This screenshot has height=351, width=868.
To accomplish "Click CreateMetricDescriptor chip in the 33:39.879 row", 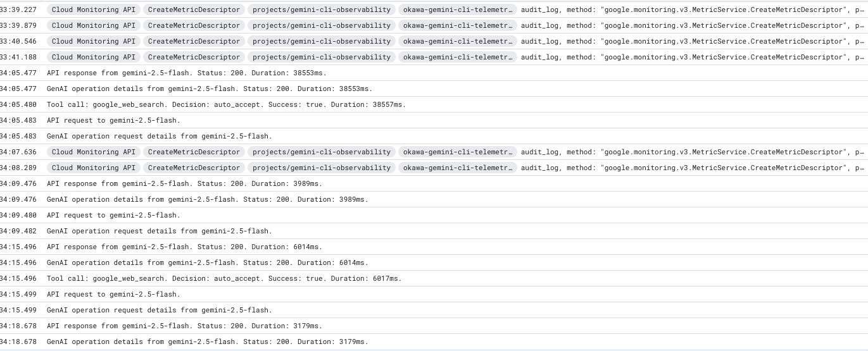I will coord(194,25).
